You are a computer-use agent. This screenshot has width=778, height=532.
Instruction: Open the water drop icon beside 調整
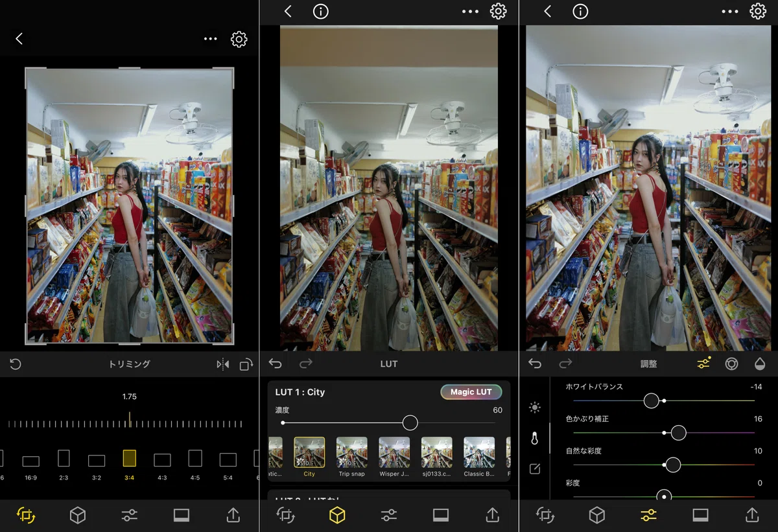[x=759, y=364]
